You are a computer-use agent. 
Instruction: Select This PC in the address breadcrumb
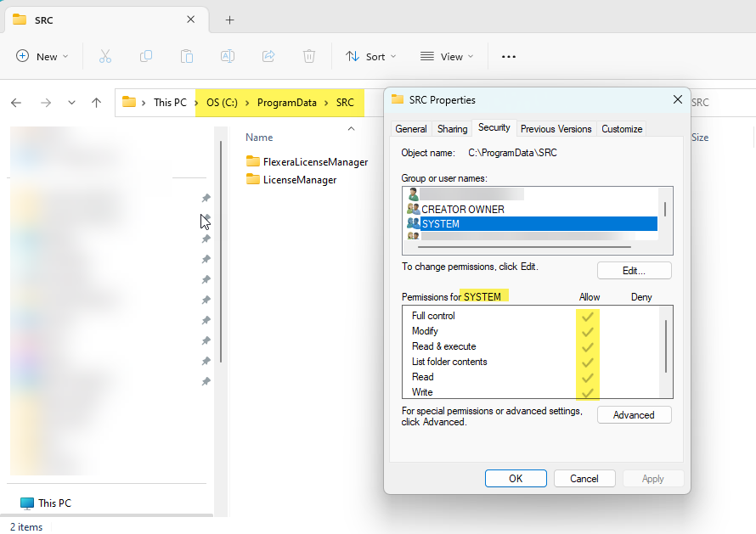coord(170,102)
